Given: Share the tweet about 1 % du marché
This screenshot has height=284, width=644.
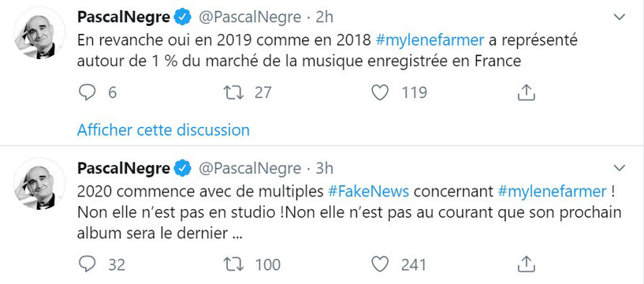Looking at the screenshot, I should pyautogui.click(x=526, y=92).
